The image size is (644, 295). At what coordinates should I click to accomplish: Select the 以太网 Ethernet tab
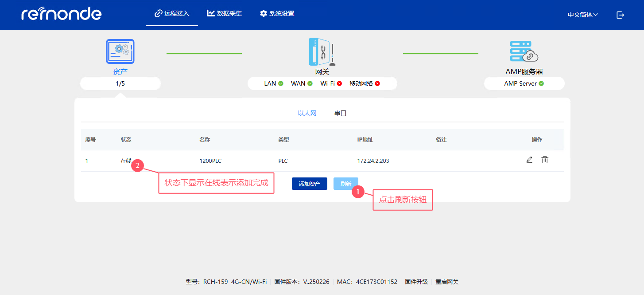pyautogui.click(x=307, y=113)
